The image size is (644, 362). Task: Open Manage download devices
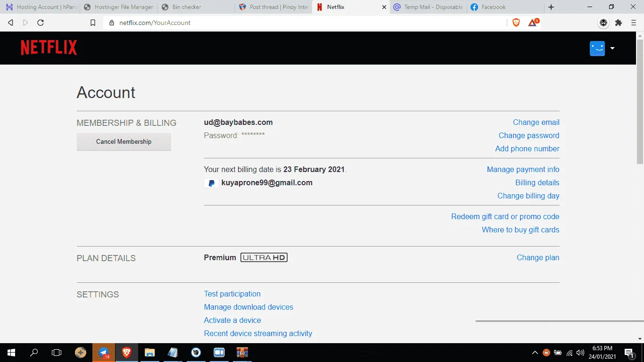(x=248, y=307)
